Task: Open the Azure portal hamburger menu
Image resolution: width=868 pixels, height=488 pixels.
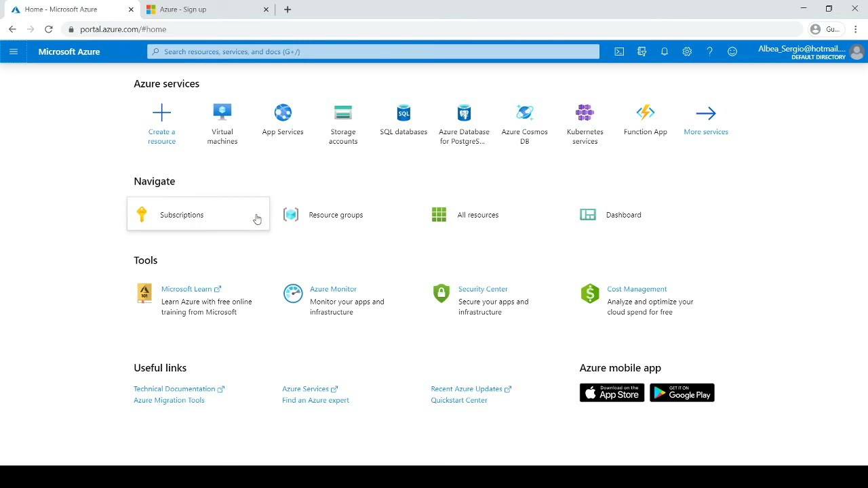Action: click(13, 52)
